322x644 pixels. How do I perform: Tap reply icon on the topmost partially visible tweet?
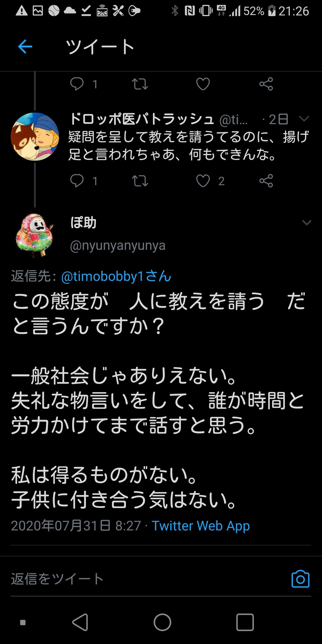(77, 84)
